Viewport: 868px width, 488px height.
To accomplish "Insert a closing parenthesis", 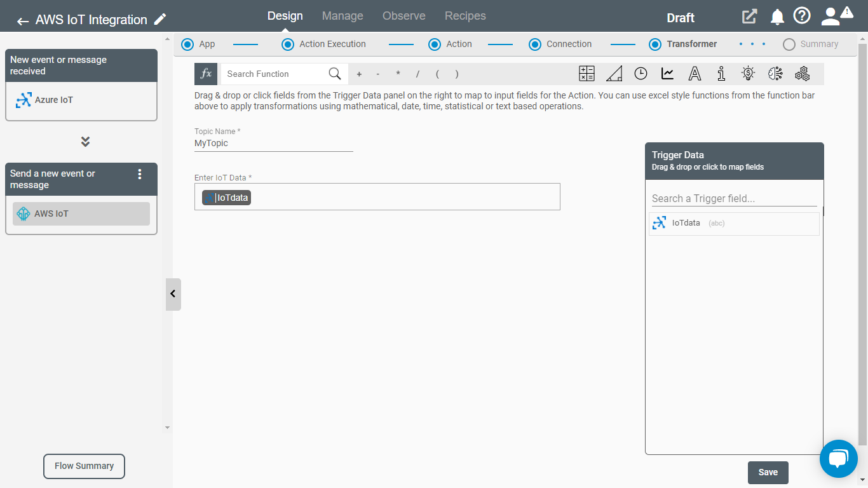I will 457,74.
